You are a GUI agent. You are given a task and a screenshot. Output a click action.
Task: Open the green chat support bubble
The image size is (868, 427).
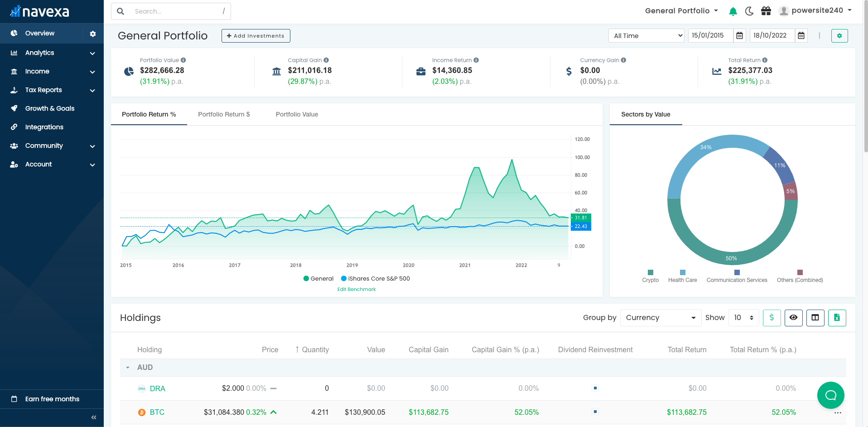(830, 395)
